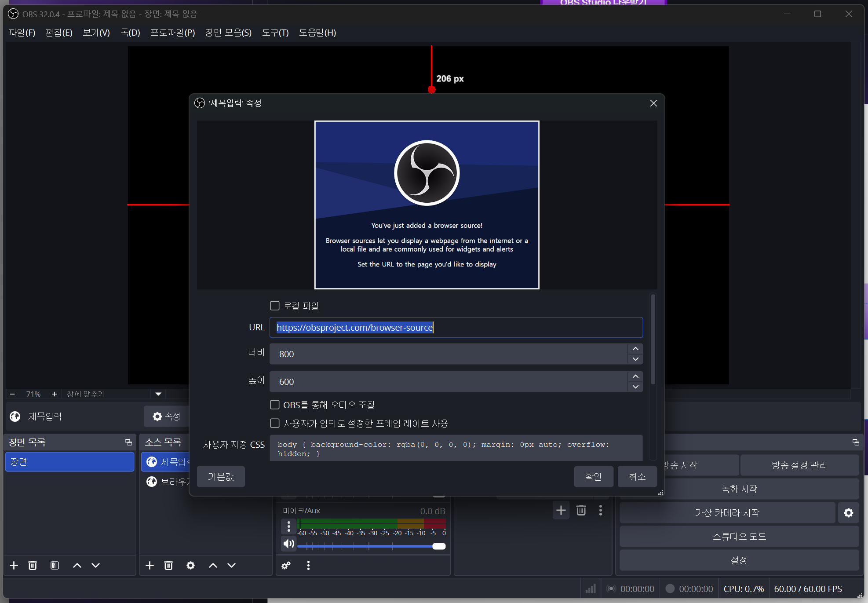Add scene transition with plus icon
The width and height of the screenshot is (868, 603).
[561, 510]
